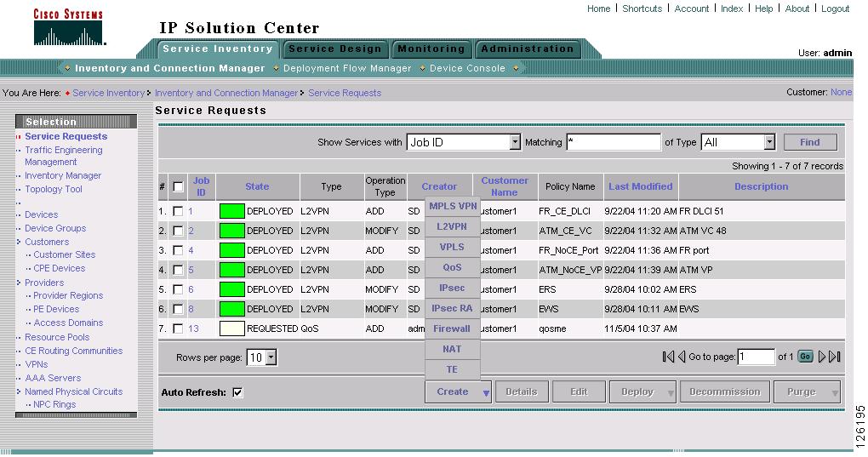
Task: Choose Firewall from Create menu
Action: click(452, 328)
